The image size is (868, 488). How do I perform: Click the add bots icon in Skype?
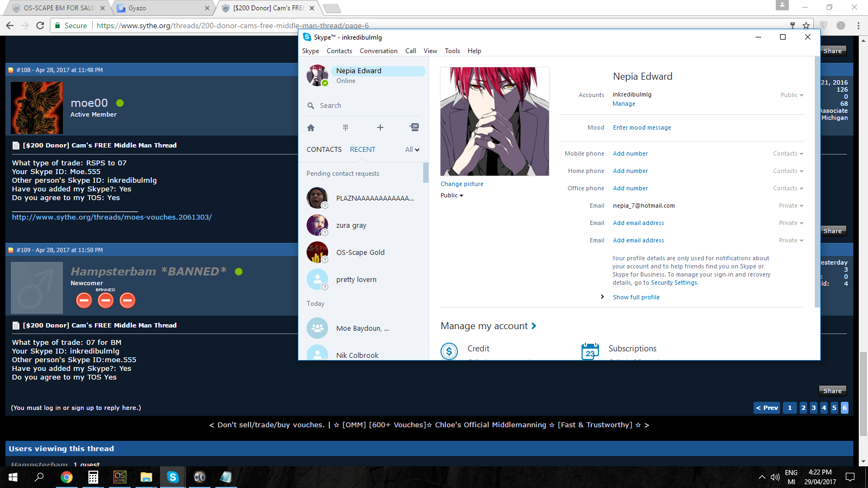point(414,127)
